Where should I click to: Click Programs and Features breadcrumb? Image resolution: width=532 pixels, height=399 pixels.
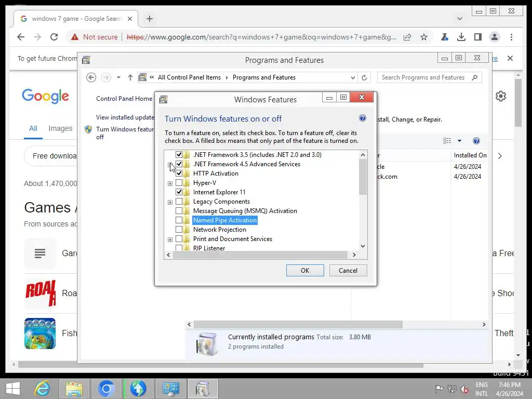point(264,77)
